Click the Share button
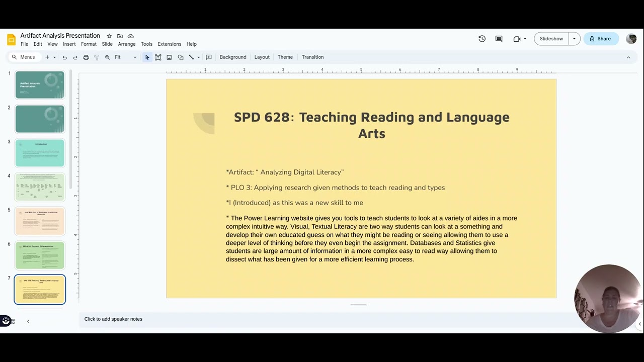Screen dimensions: 644x362 pyautogui.click(x=601, y=39)
